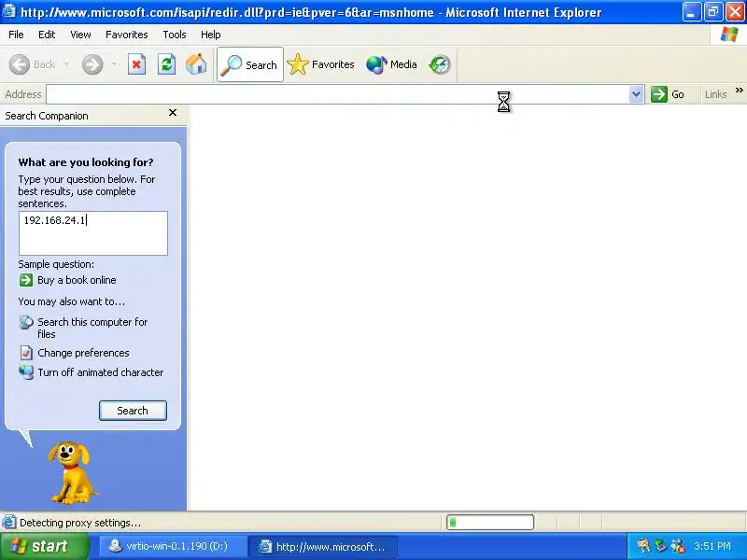
Task: Open the File menu
Action: pos(16,35)
